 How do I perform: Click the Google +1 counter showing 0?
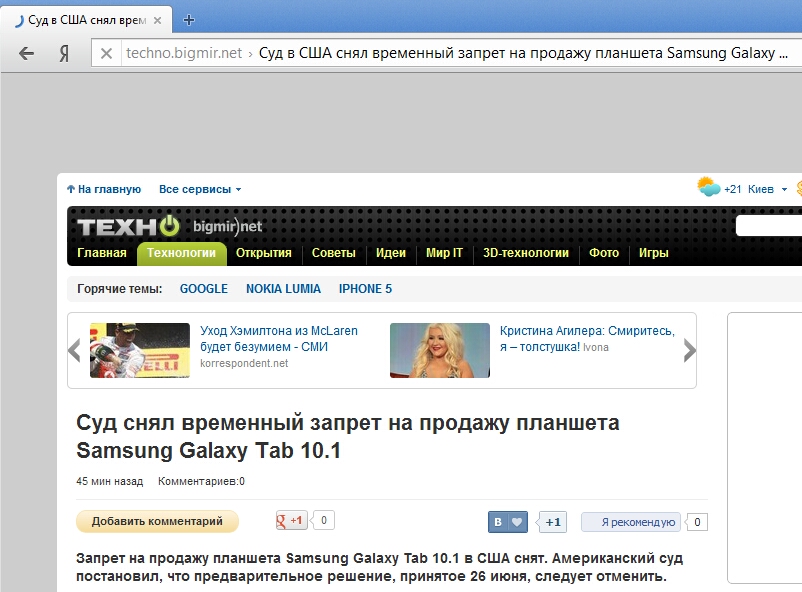[x=324, y=520]
